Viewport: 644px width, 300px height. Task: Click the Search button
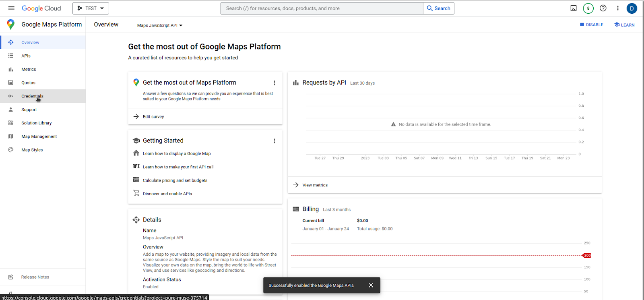coord(439,8)
